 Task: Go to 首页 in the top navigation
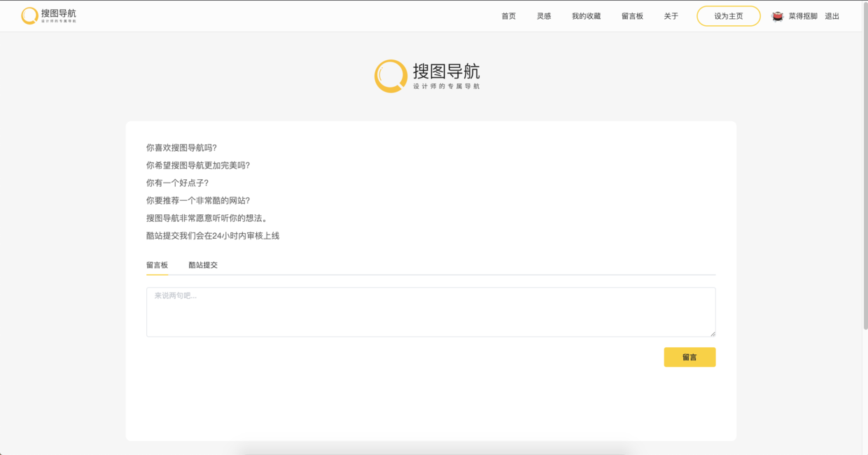[x=508, y=16]
